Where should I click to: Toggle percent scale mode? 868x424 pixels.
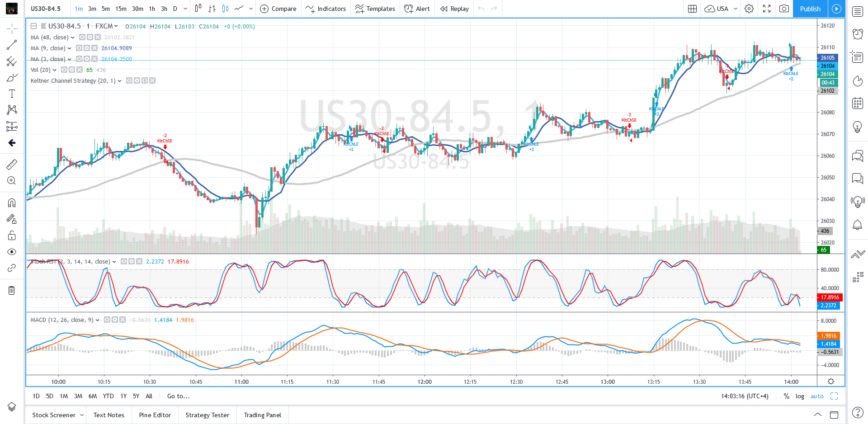click(x=787, y=396)
